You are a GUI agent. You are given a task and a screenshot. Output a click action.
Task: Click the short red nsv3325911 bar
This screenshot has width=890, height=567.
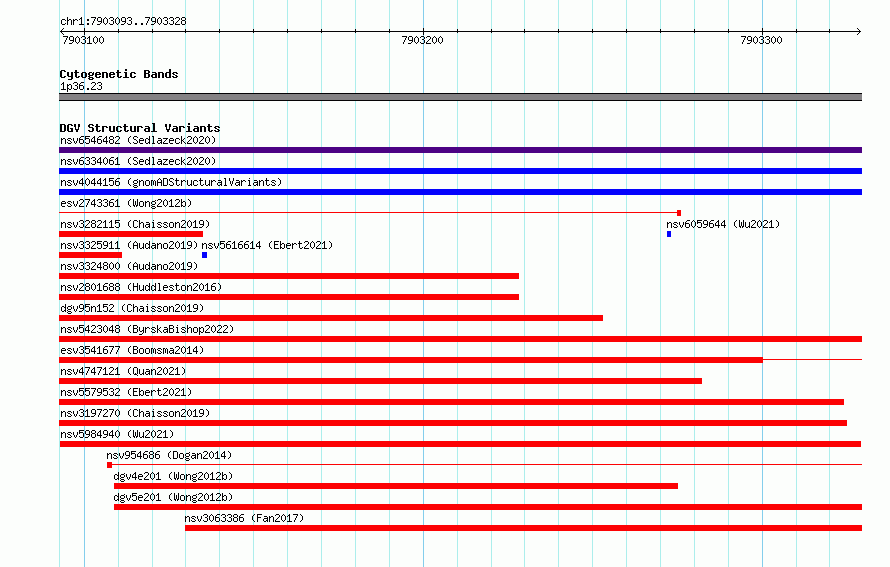(x=91, y=255)
